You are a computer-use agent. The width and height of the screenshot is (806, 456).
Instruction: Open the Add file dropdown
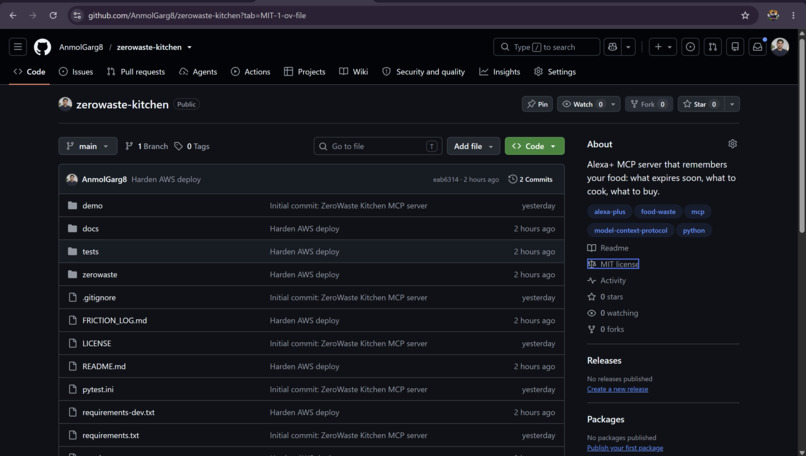473,146
